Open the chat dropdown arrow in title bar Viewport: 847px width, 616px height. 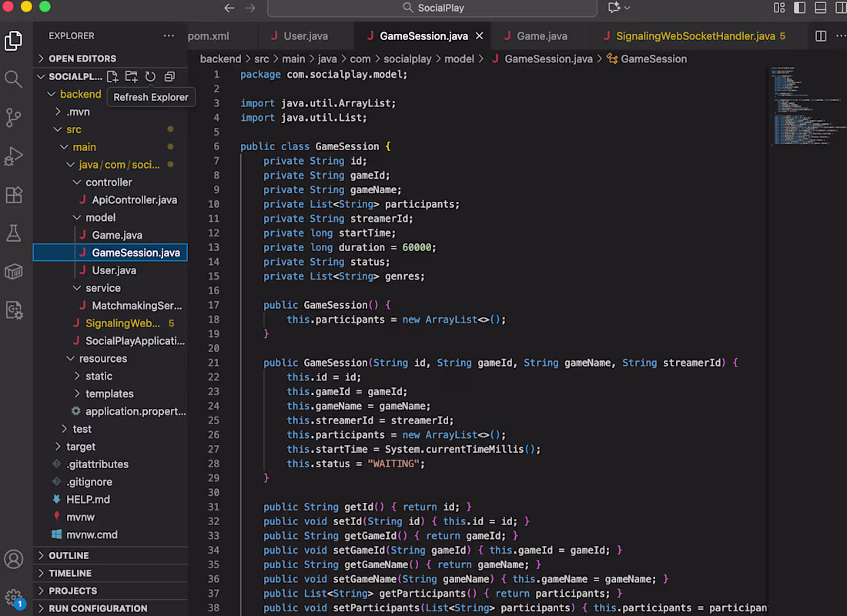(627, 8)
